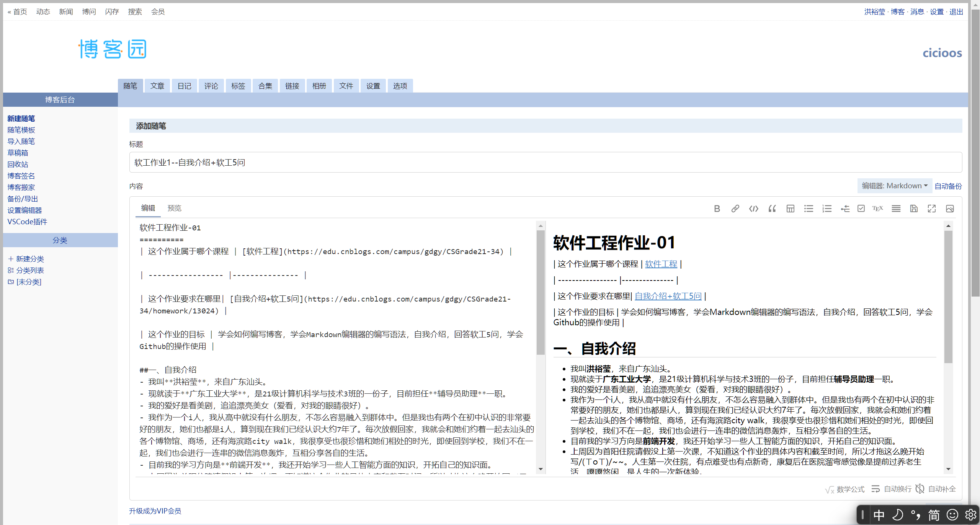Toggle 自动补全 autocomplete option
This screenshot has height=525, width=980.
pos(936,489)
